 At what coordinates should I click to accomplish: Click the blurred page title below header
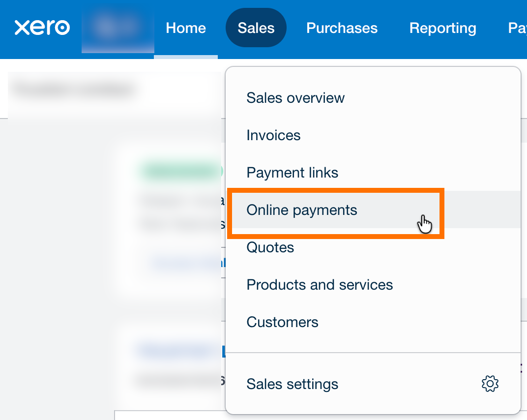point(74,90)
